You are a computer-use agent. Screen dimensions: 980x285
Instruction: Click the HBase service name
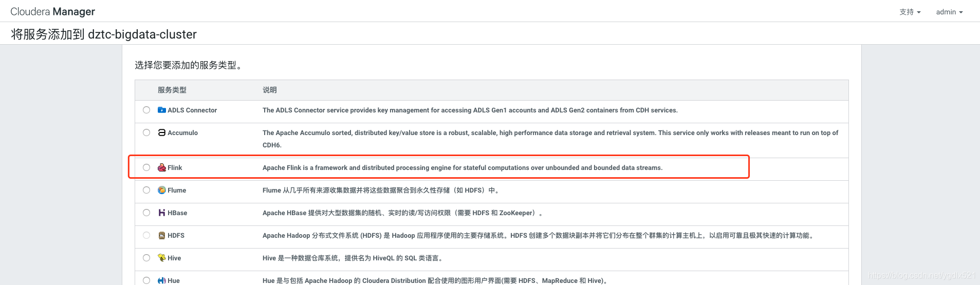(x=177, y=213)
